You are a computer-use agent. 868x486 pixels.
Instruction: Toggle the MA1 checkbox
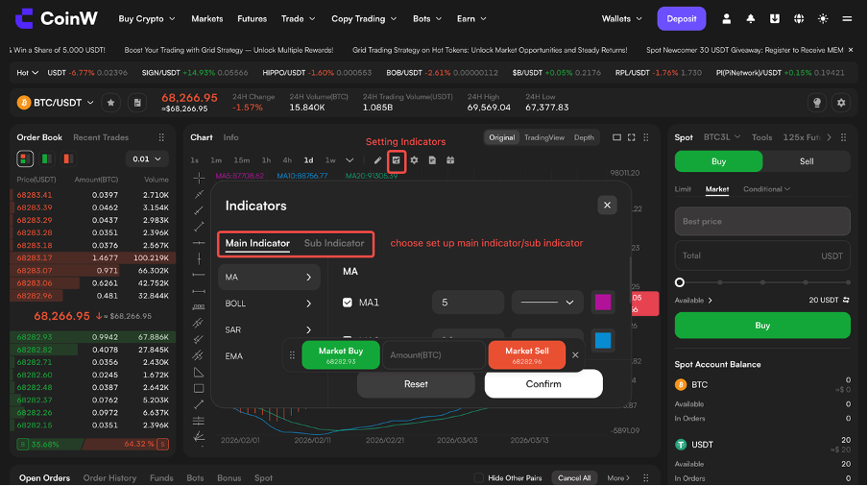point(347,303)
